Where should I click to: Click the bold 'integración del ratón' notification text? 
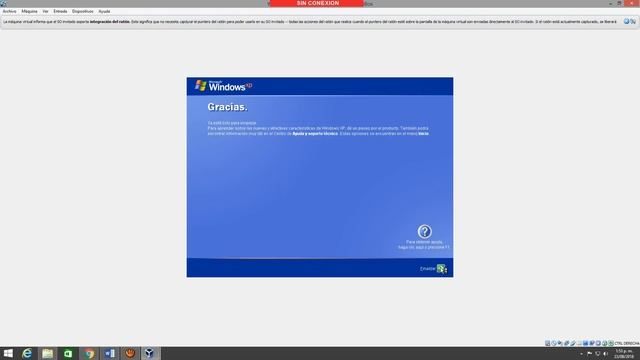point(109,22)
